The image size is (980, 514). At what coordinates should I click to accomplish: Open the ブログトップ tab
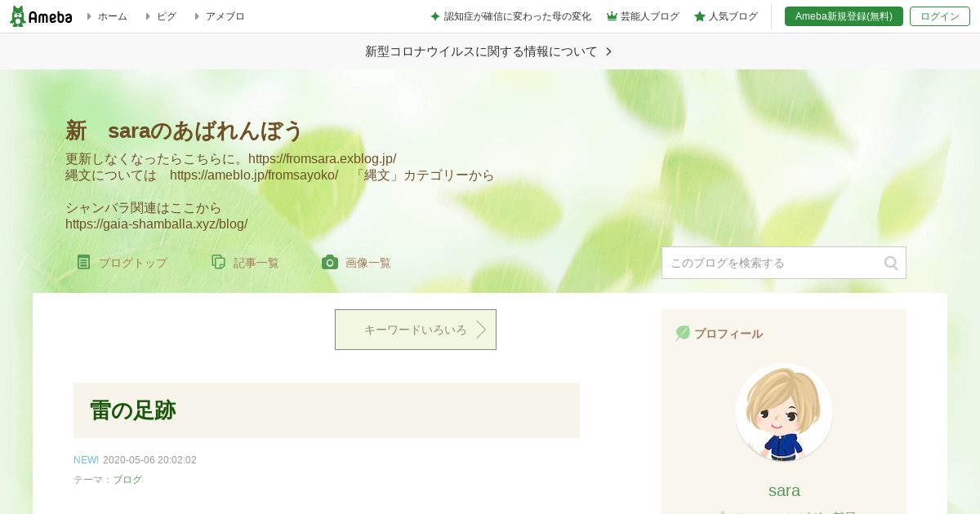click(x=132, y=263)
